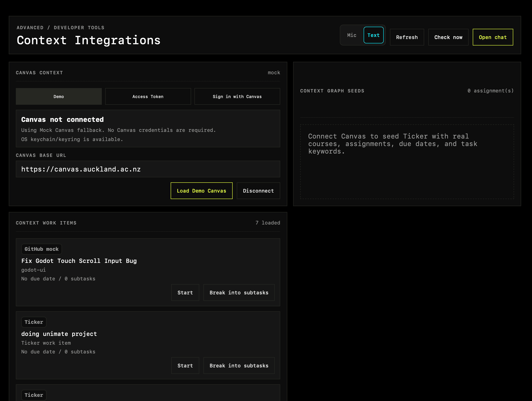Click the Disconnect button

point(258,191)
